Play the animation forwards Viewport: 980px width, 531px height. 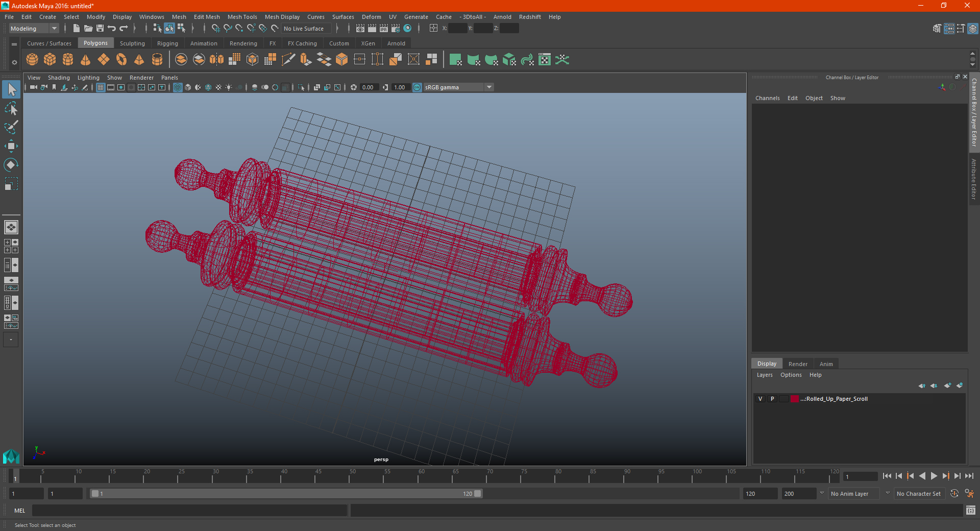click(934, 476)
